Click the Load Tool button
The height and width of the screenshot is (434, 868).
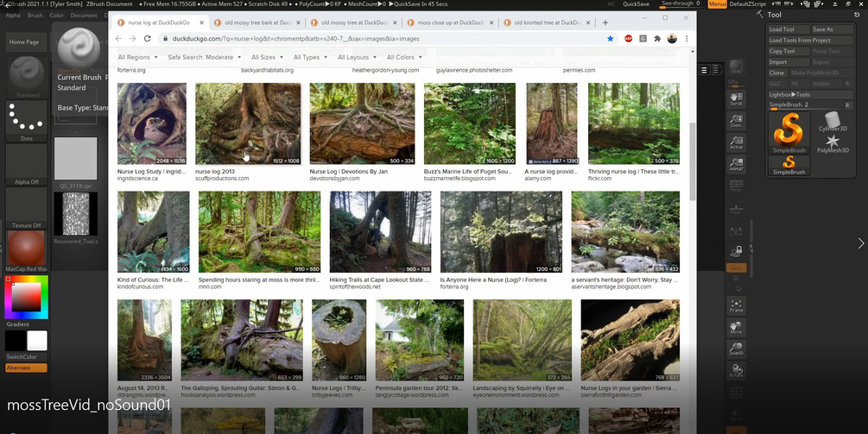pos(789,29)
